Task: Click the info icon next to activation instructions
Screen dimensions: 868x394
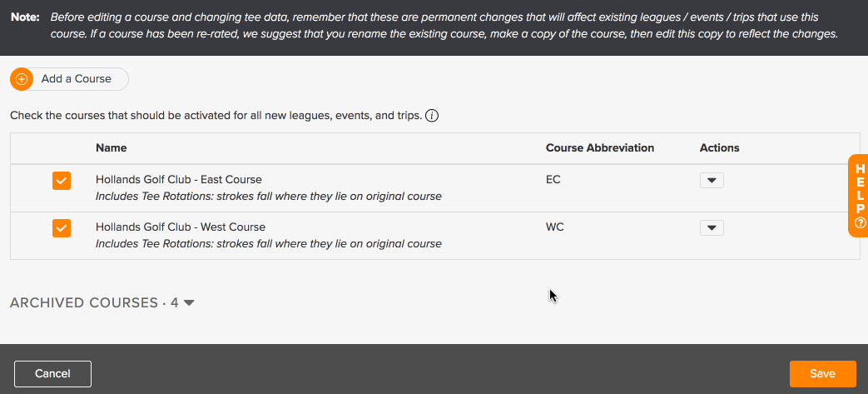Action: click(433, 116)
